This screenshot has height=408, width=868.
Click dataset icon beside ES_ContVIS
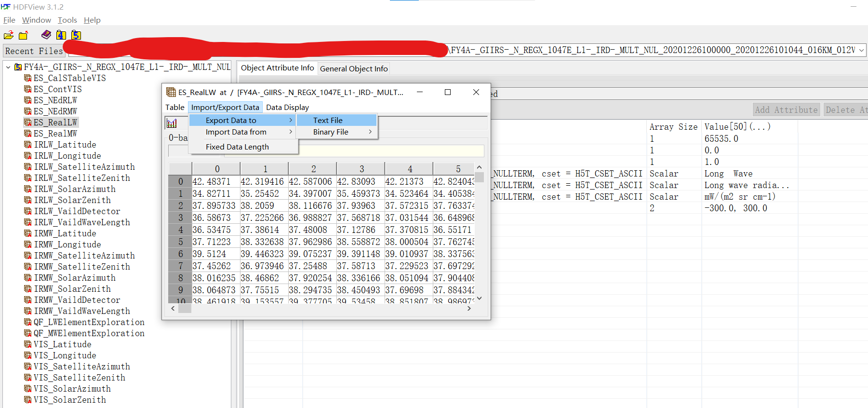coord(28,89)
